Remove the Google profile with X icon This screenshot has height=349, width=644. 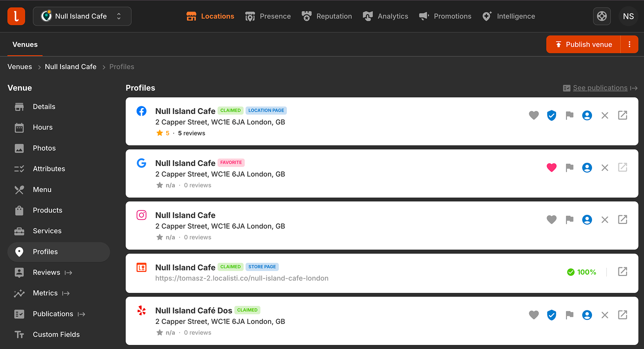(605, 168)
